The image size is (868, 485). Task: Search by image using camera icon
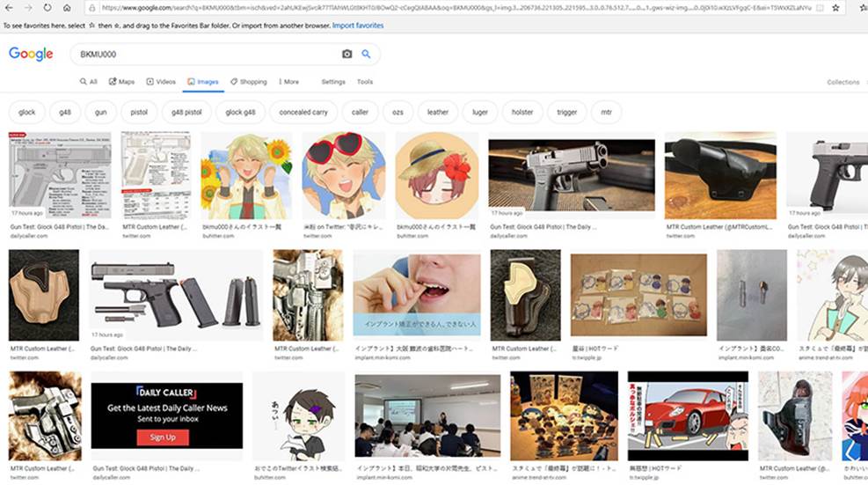point(347,54)
